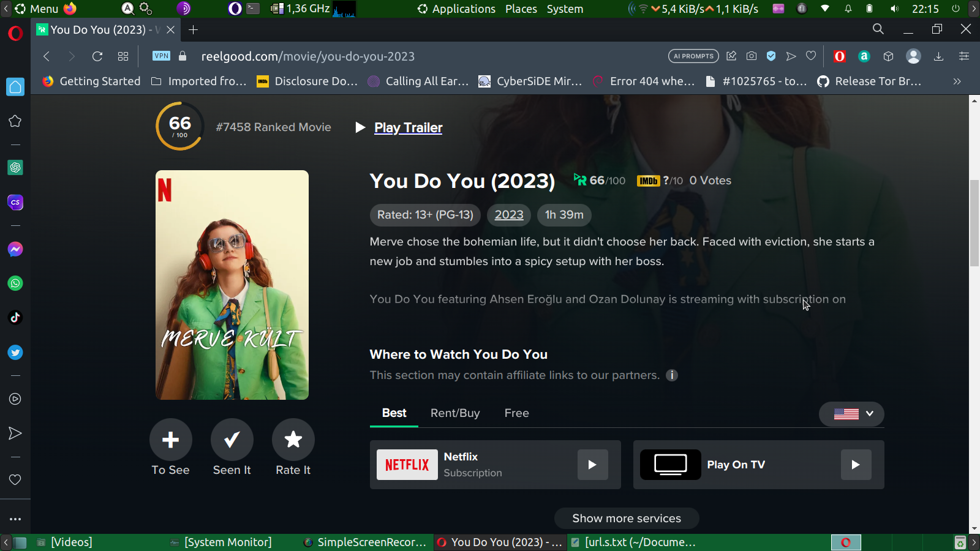Open WhatsApp in the Opera sidebar

[x=15, y=283]
